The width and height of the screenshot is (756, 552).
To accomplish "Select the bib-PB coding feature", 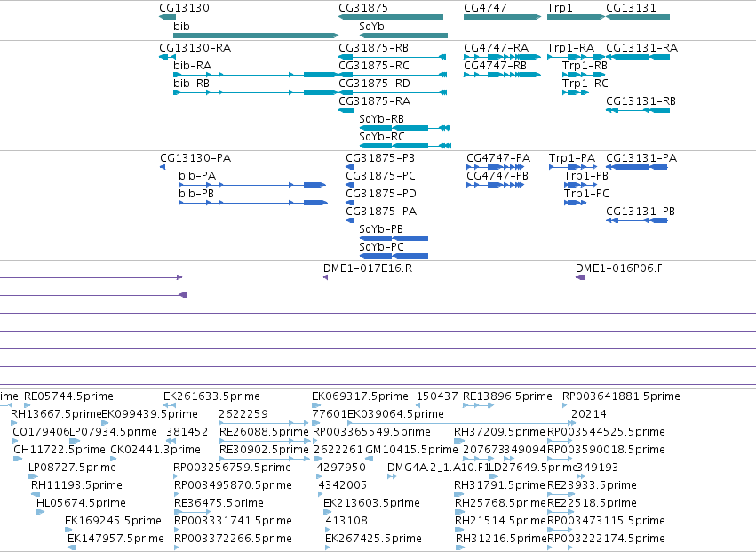I will coord(253,203).
